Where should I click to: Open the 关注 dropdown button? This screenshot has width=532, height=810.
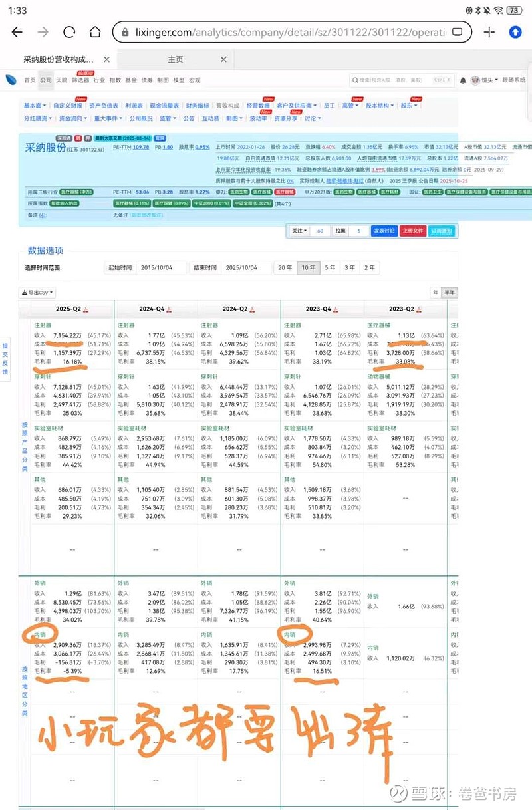[299, 231]
